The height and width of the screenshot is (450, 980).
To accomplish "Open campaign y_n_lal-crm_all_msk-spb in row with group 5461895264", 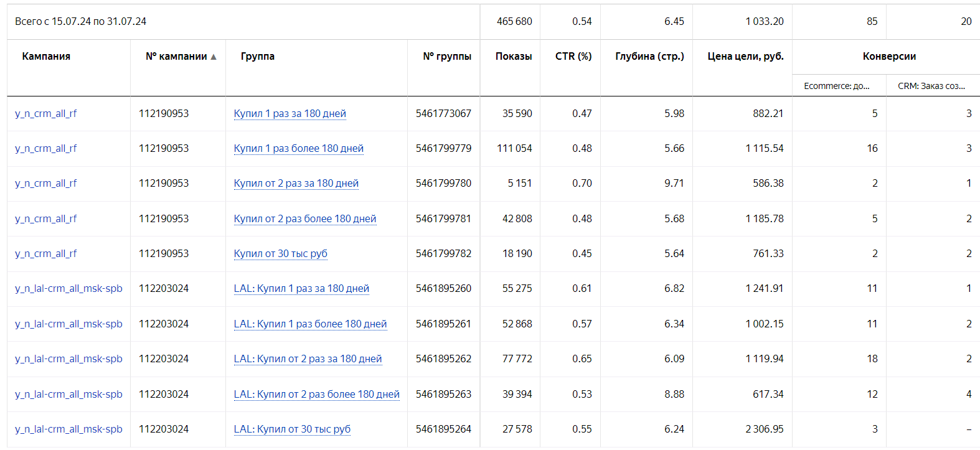I will (x=68, y=429).
